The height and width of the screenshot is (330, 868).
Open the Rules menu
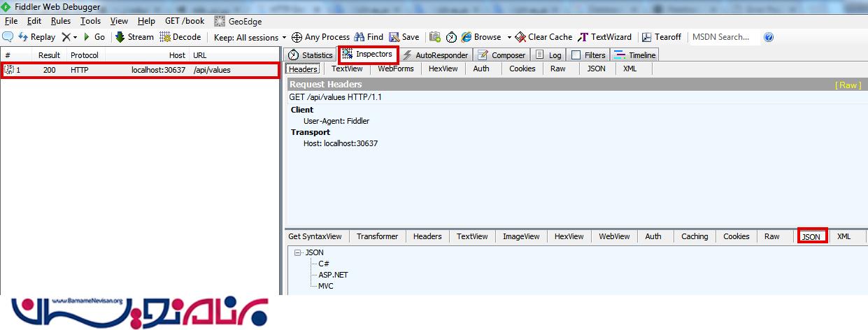pyautogui.click(x=61, y=21)
